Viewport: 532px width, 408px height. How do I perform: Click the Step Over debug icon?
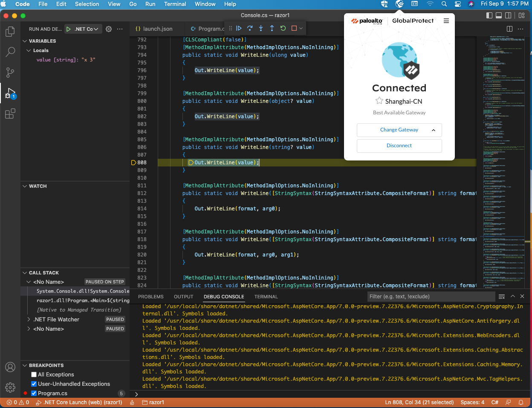[x=250, y=28]
